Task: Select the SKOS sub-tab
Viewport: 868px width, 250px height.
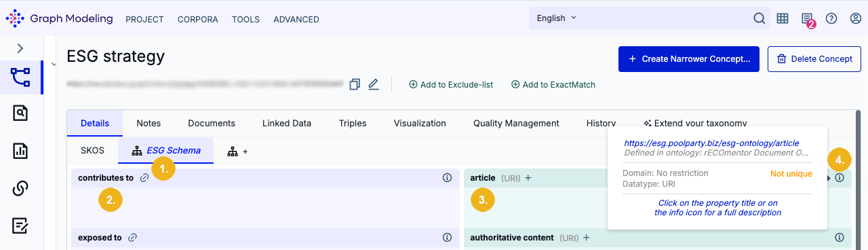Action: click(92, 150)
